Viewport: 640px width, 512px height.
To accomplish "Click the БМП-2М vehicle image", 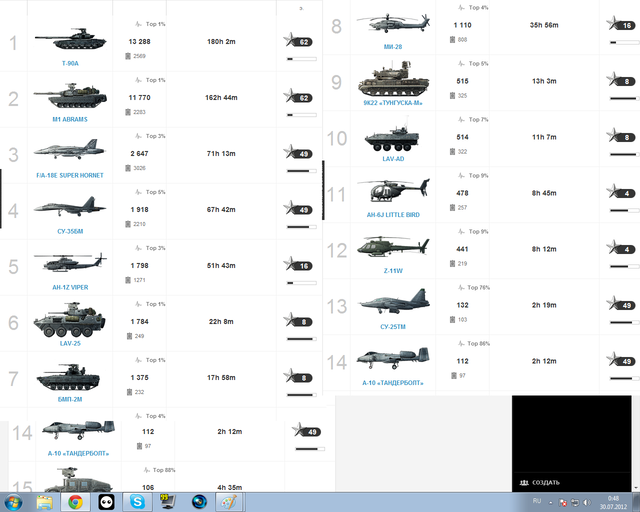I will pyautogui.click(x=68, y=378).
